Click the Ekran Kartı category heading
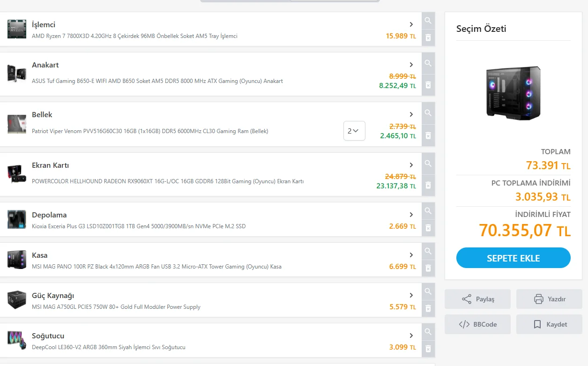The image size is (588, 366). tap(51, 165)
